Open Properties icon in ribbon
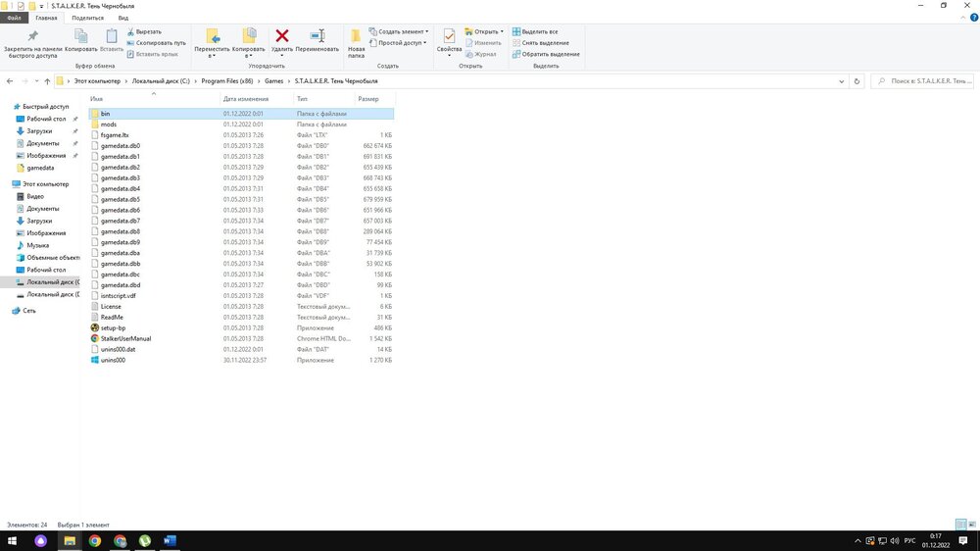 [449, 37]
